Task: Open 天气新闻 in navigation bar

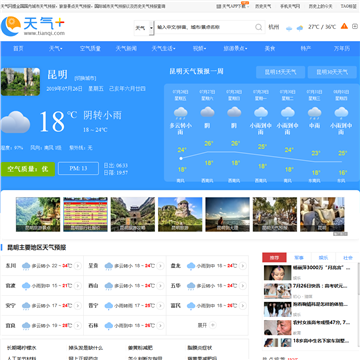Action: click(x=126, y=49)
